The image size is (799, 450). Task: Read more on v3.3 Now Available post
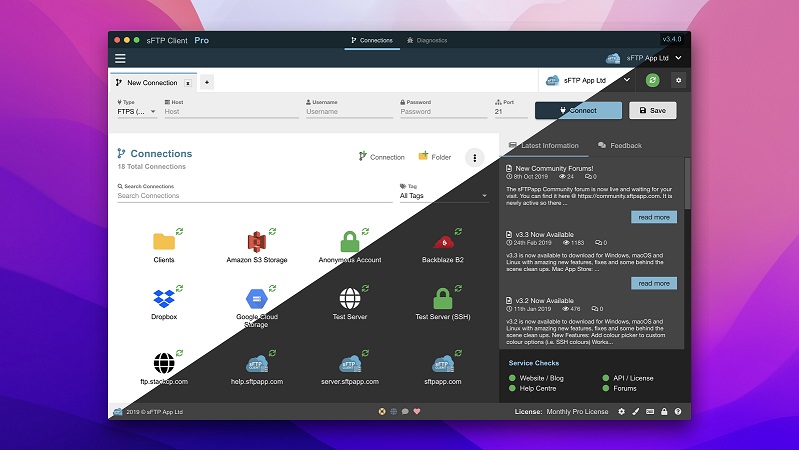pos(654,283)
